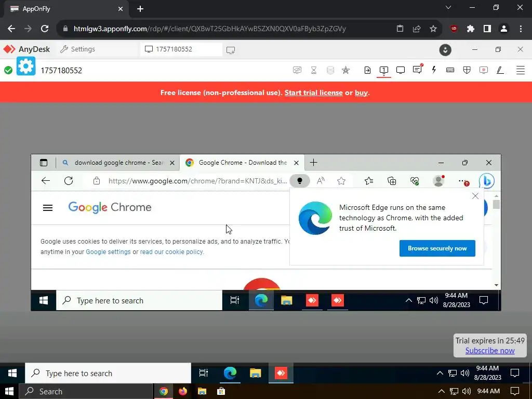This screenshot has height=399, width=532.
Task: Open the AnyDesk dark circular download icon
Action: (445, 50)
